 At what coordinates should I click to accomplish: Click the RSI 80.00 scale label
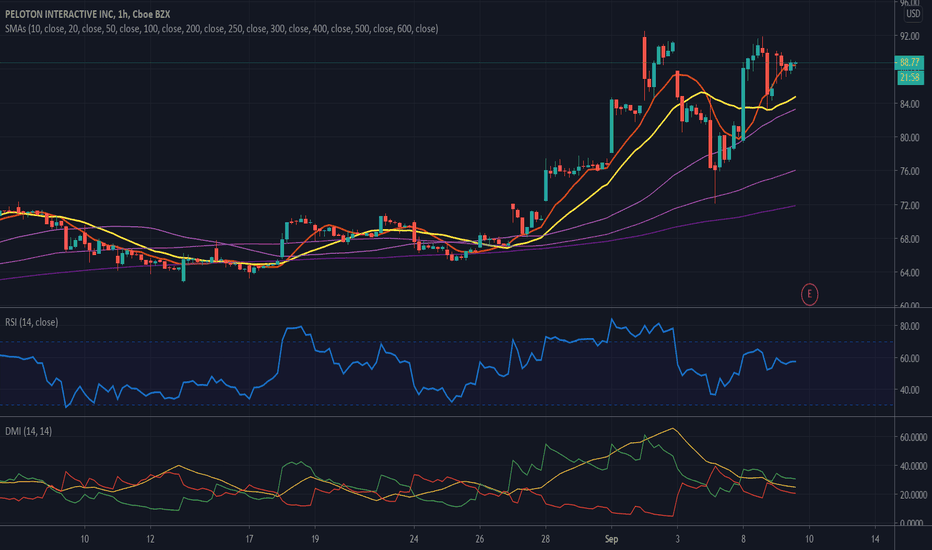pyautogui.click(x=909, y=326)
